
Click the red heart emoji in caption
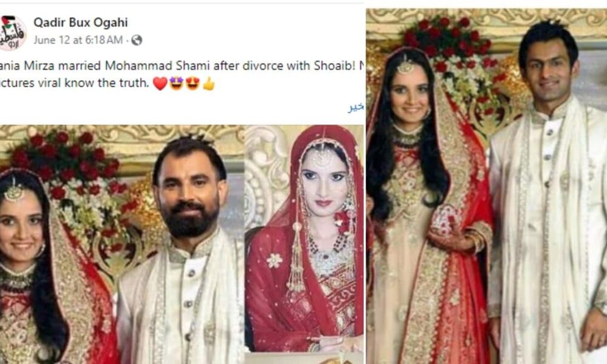tap(160, 83)
